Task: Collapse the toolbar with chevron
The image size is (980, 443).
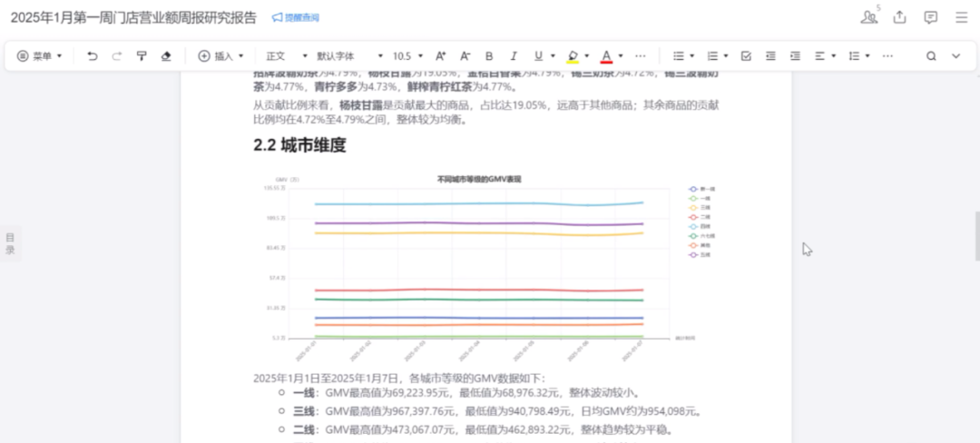Action: coord(955,56)
